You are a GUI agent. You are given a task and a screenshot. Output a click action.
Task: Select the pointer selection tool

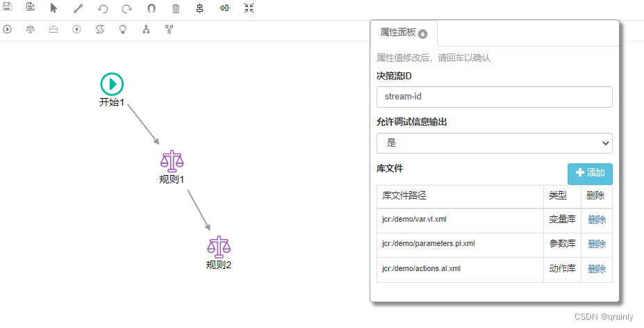[53, 8]
